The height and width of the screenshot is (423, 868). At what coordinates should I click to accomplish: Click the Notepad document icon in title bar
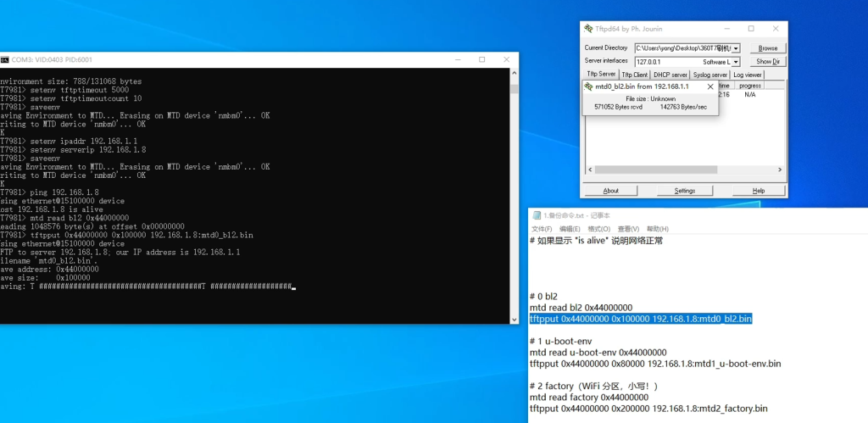pos(537,215)
